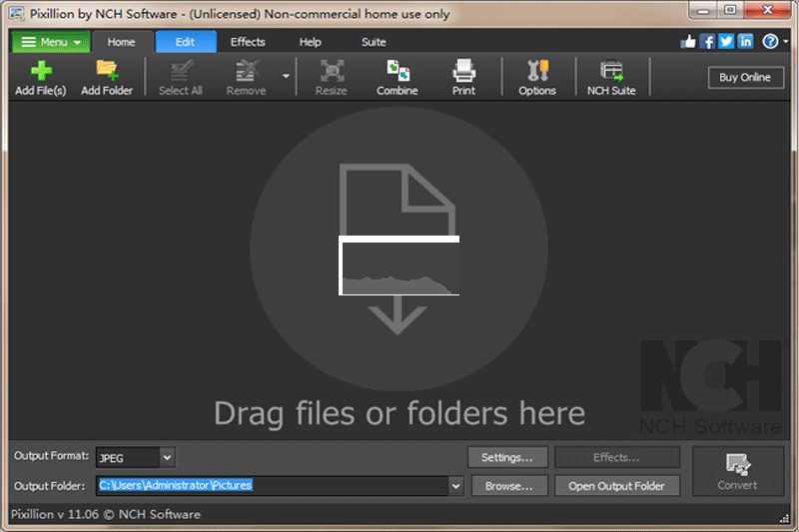Click the Facebook share icon

click(707, 42)
